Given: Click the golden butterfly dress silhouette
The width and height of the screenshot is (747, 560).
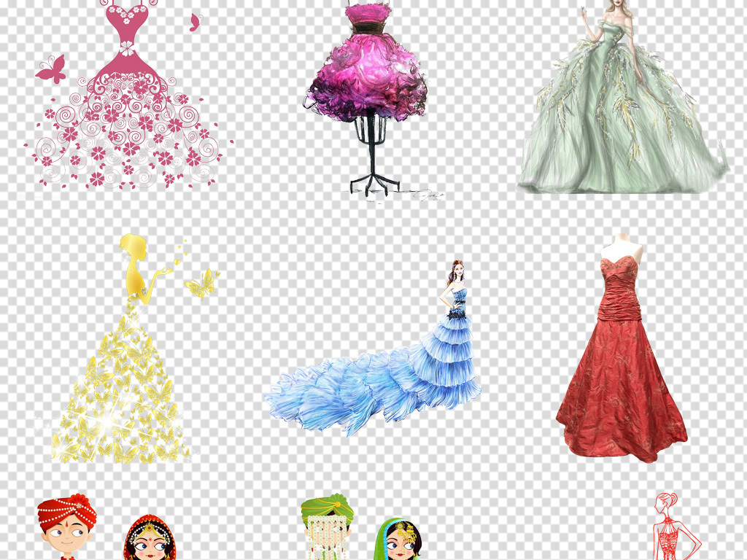Looking at the screenshot, I should [122, 348].
